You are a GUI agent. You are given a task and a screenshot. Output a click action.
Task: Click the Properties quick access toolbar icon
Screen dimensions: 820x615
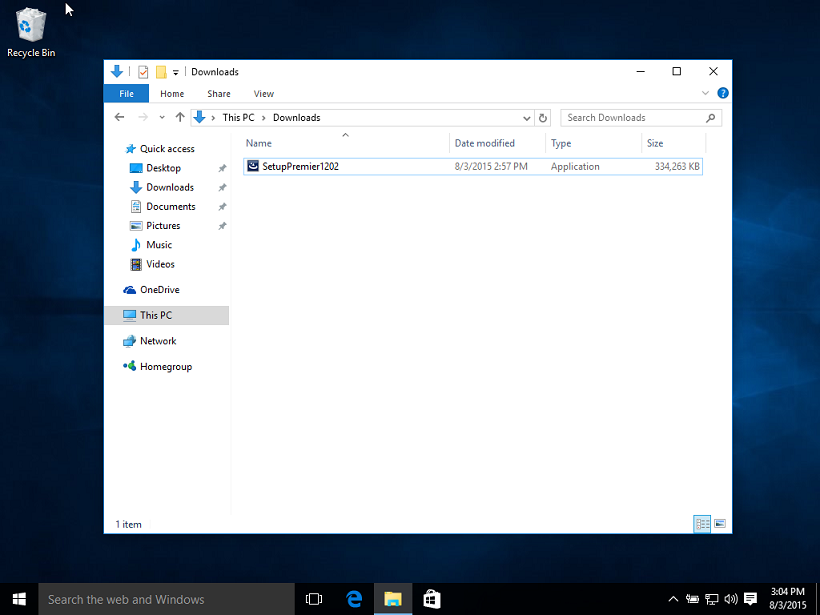(x=143, y=72)
